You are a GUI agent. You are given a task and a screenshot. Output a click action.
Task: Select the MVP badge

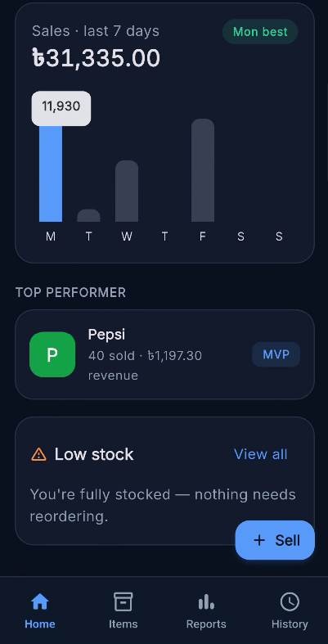(276, 354)
